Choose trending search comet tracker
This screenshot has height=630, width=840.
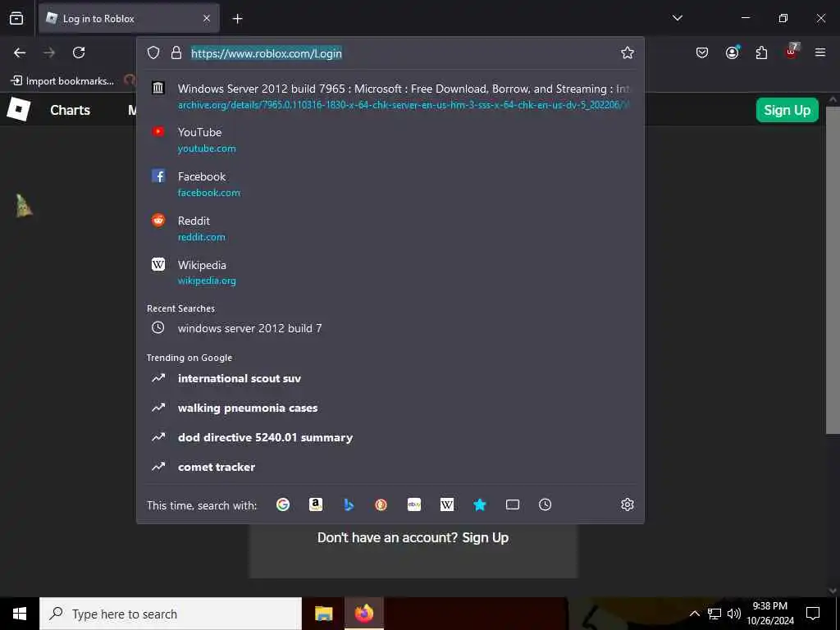coord(390,467)
